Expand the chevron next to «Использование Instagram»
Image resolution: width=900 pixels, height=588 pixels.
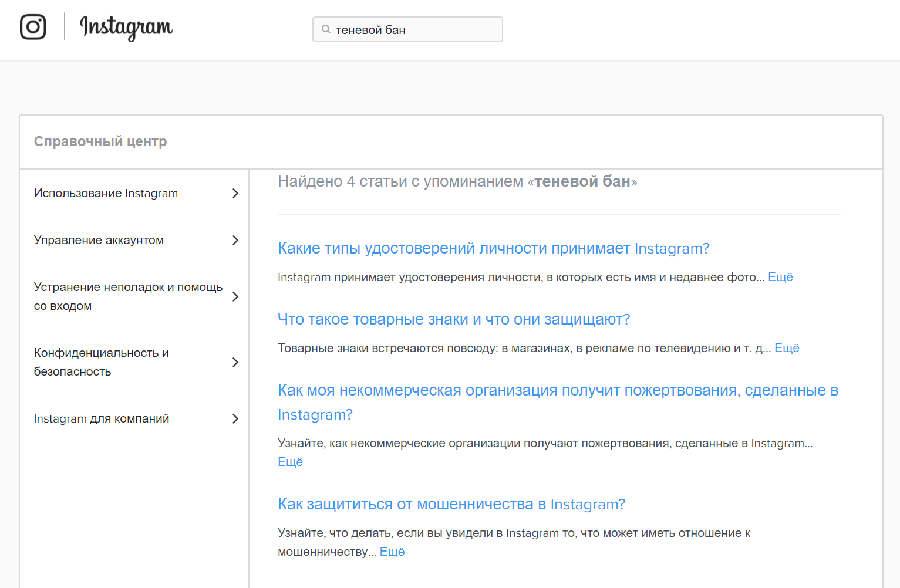point(235,193)
